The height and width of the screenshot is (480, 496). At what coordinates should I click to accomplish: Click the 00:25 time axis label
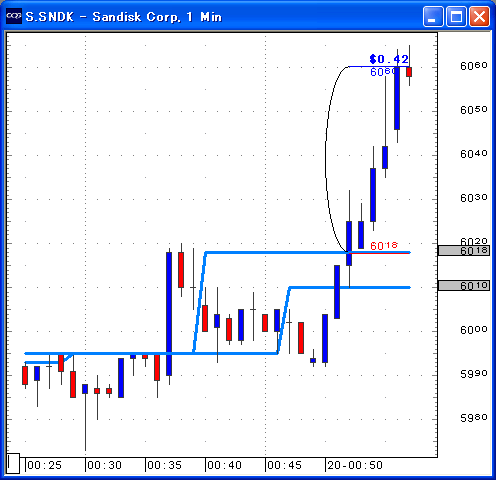[45, 465]
